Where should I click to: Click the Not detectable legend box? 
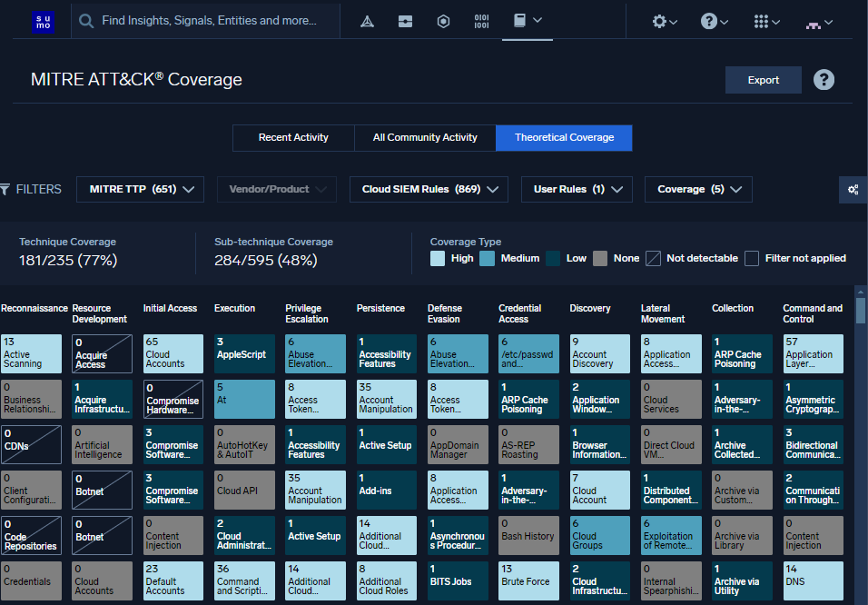point(653,258)
